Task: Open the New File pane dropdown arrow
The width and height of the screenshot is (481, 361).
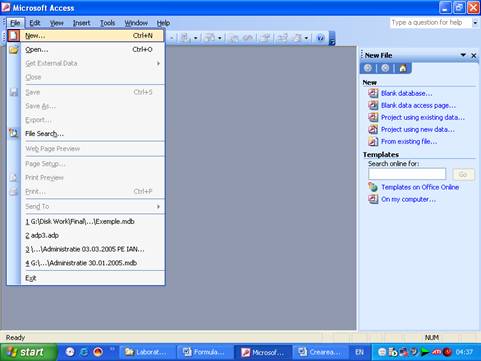Action: [463, 55]
